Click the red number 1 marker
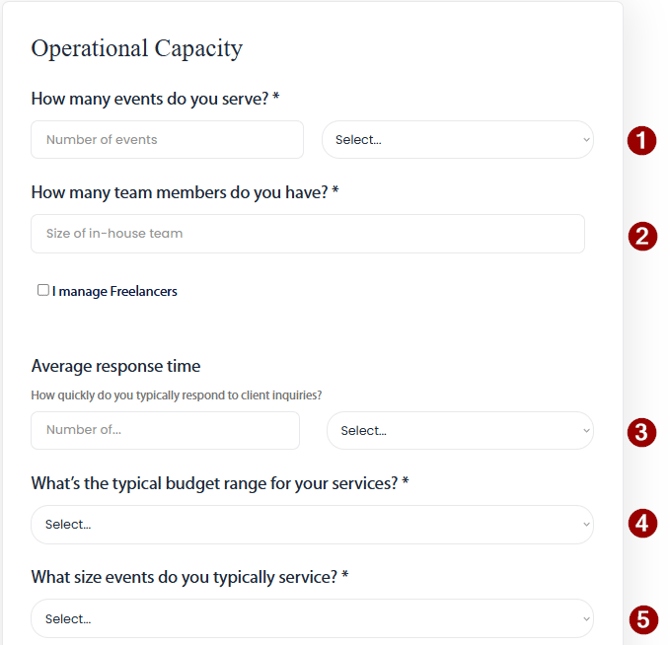Viewport: 670px width, 645px height. [641, 140]
